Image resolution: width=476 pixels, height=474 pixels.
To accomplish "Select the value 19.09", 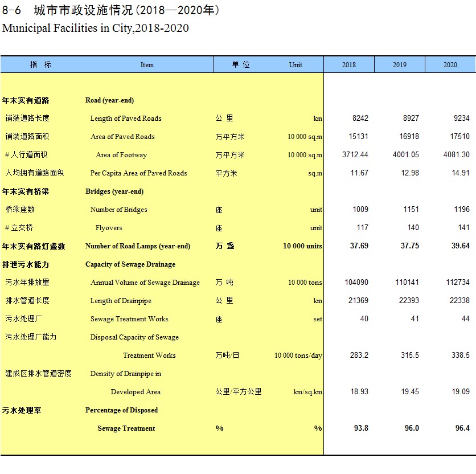I will (x=461, y=391).
